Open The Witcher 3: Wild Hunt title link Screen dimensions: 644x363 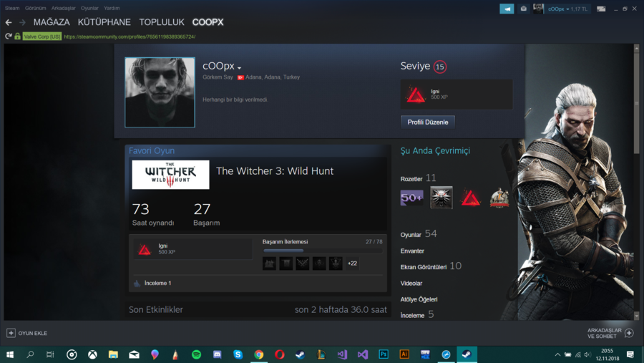click(275, 171)
